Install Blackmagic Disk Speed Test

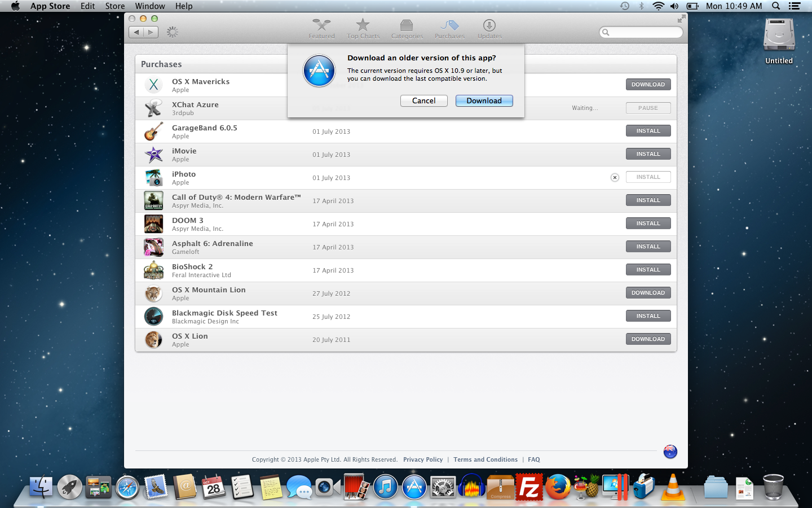[648, 316]
